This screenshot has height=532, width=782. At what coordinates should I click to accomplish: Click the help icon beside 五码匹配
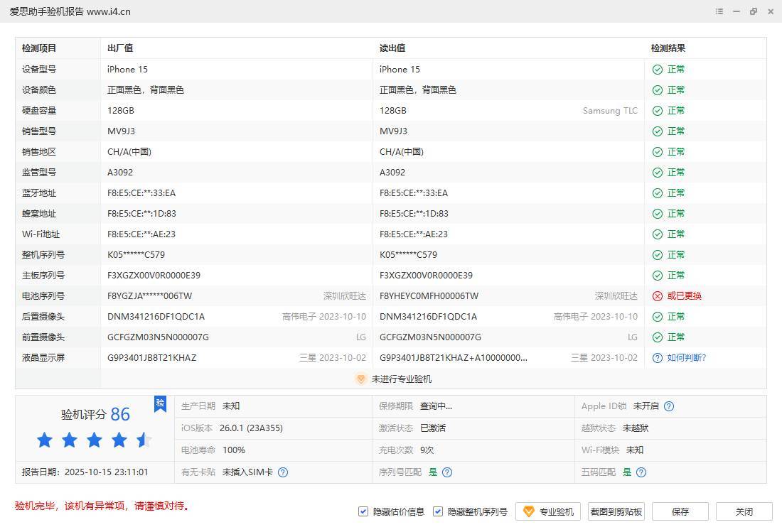[641, 472]
